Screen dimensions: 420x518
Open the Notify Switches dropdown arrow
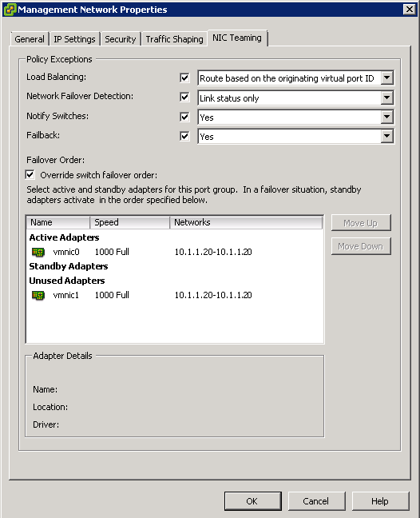(x=387, y=117)
